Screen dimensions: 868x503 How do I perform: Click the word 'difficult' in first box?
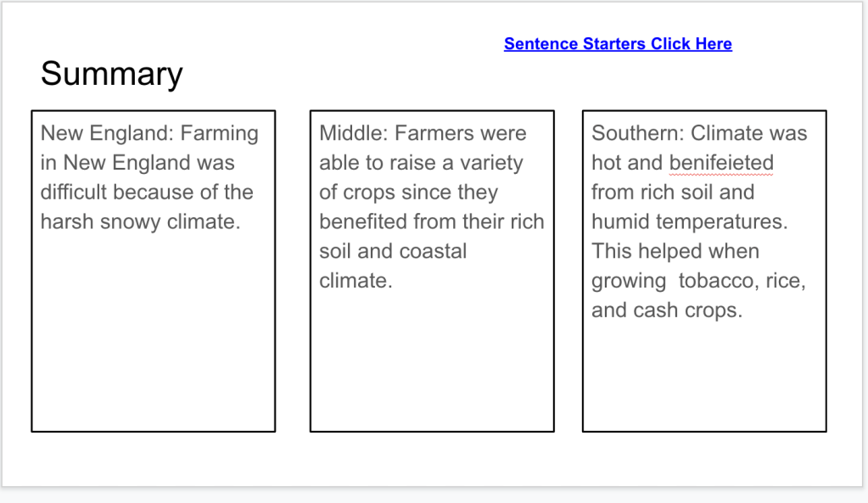point(74,193)
